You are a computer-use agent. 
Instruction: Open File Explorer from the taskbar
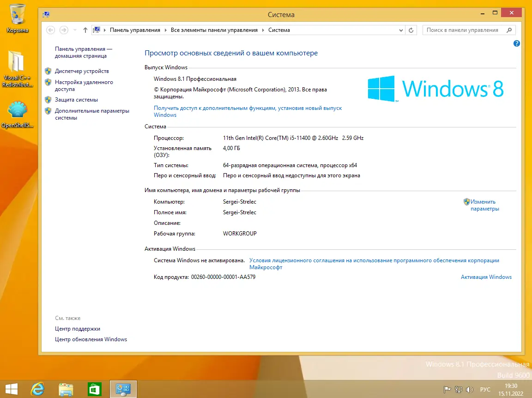[x=66, y=389]
